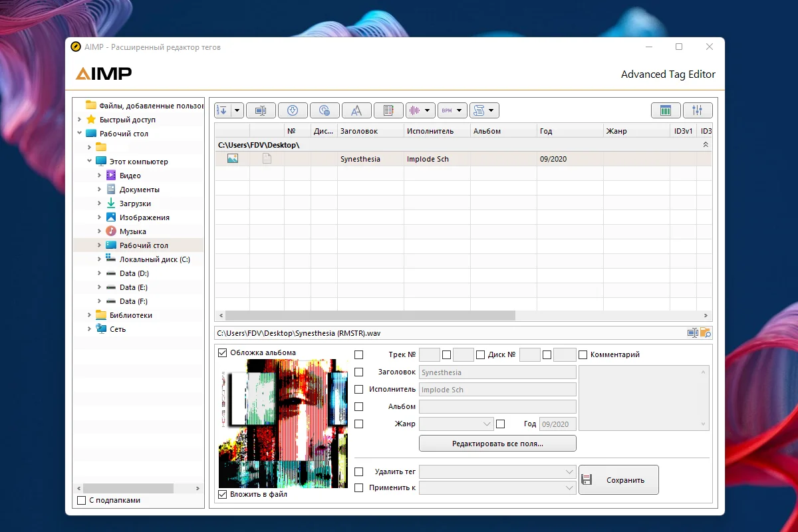
Task: Click the Альбом input field
Action: [497, 406]
